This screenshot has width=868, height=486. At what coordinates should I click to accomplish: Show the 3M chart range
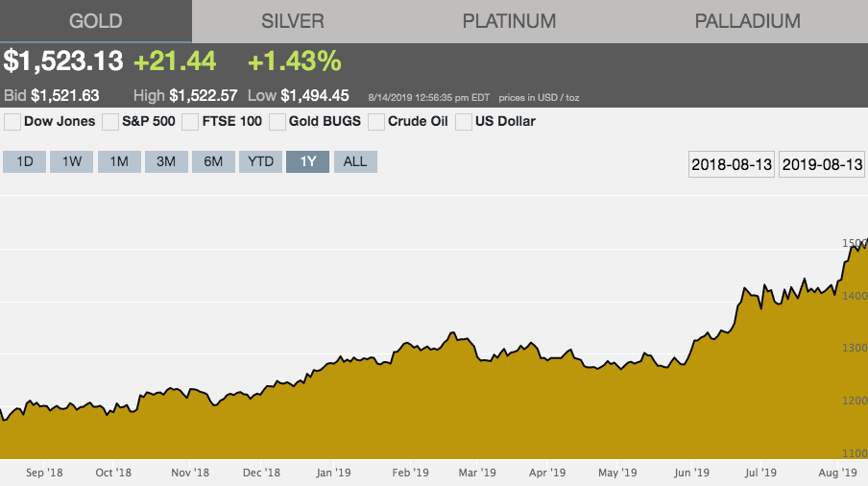point(166,161)
